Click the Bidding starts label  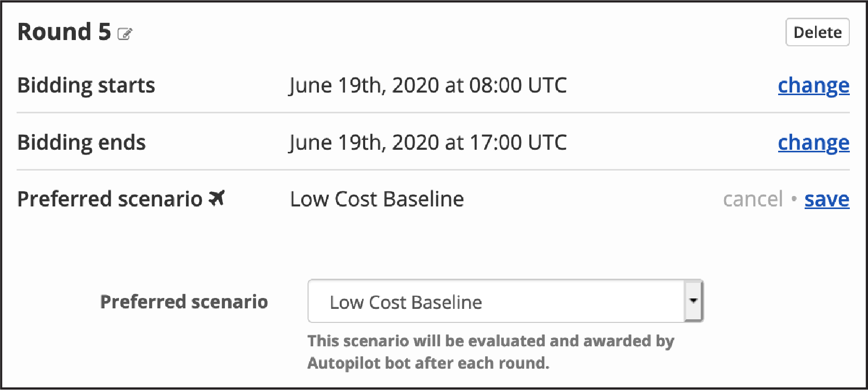(x=86, y=85)
